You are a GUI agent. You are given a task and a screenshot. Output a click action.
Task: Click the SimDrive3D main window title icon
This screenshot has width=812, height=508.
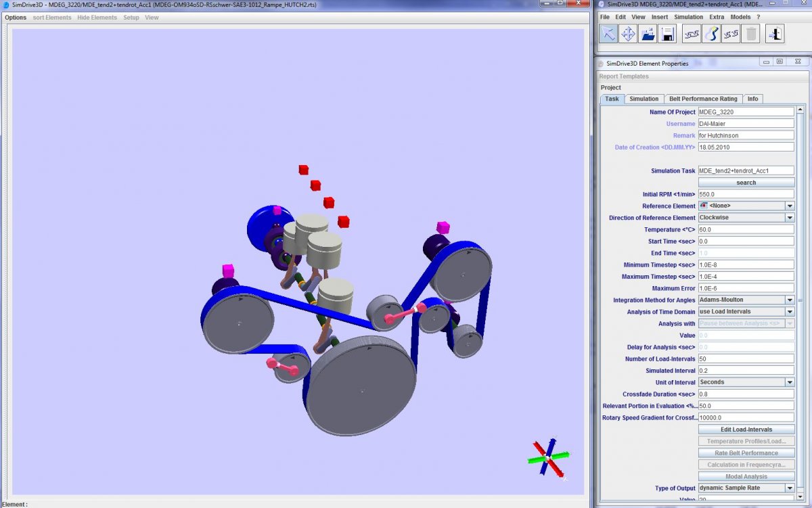tap(6, 5)
